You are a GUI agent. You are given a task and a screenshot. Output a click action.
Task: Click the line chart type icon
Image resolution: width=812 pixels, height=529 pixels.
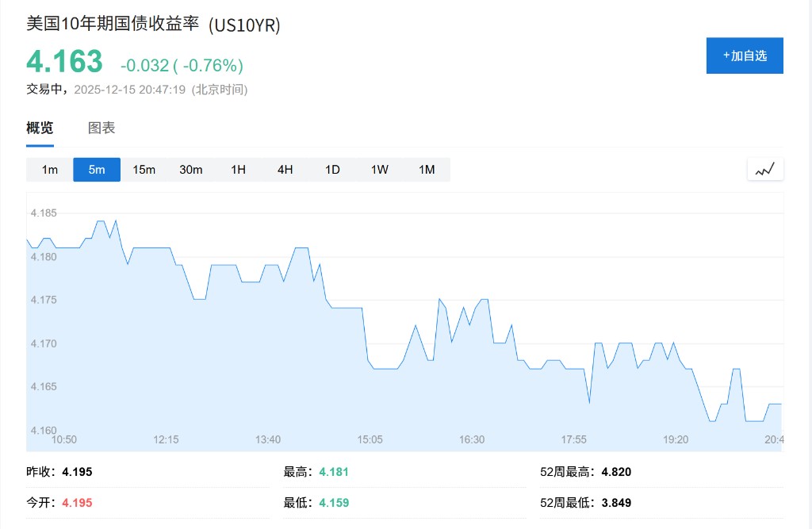[765, 169]
